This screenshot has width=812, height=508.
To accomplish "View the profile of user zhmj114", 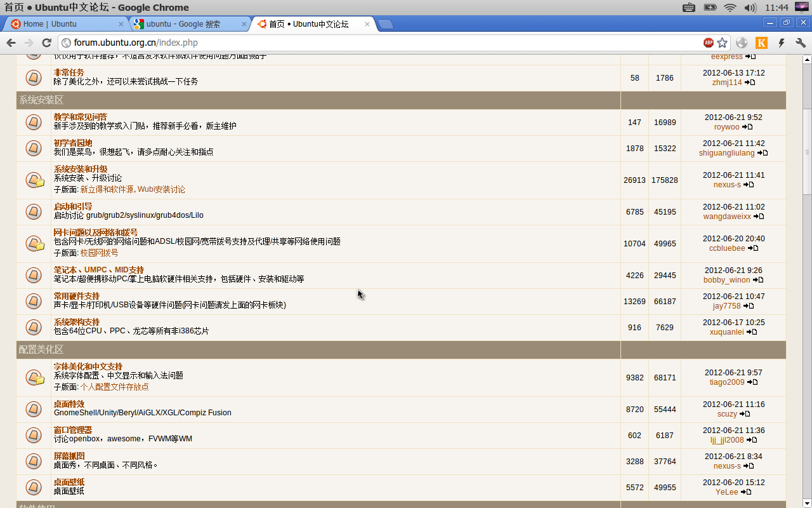I will tap(726, 83).
